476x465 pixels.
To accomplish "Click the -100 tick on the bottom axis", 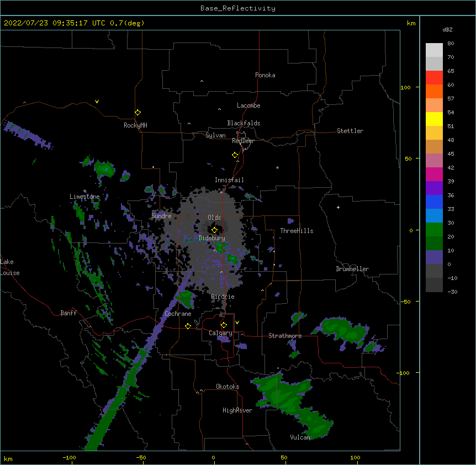I will [69, 457].
